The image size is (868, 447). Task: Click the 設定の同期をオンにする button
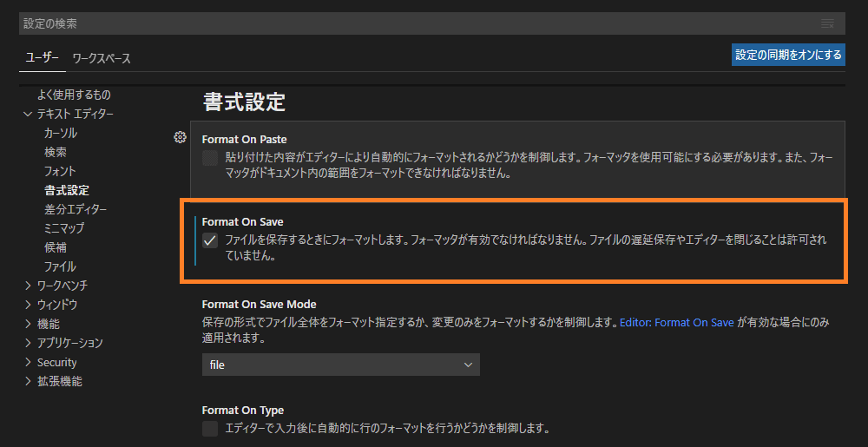coord(788,55)
